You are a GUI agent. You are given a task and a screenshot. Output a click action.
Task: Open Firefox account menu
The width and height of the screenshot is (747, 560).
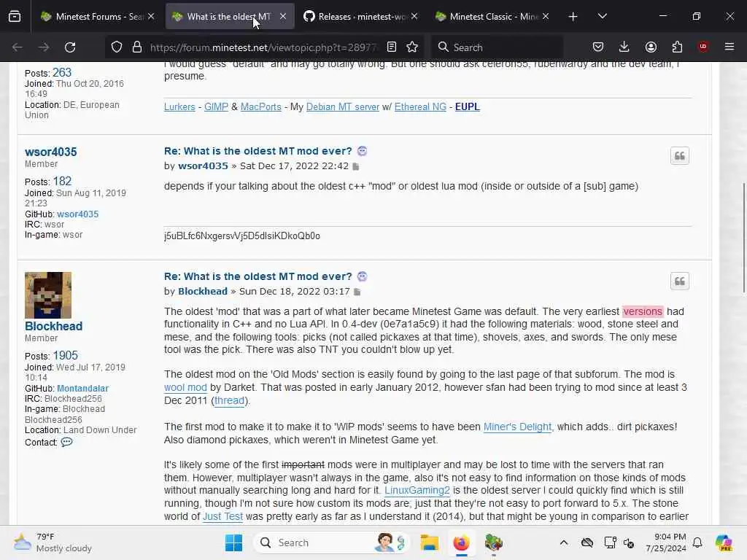[651, 47]
